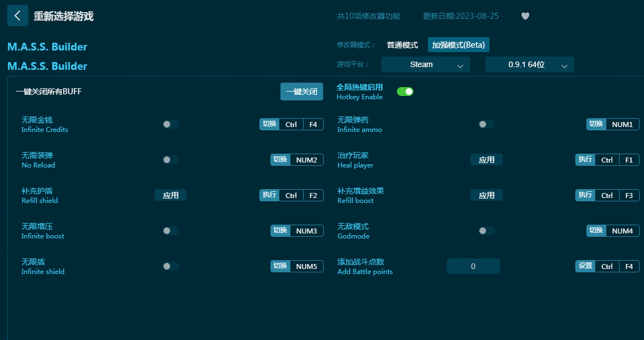
Task: Click 执行 hotkey label for Heal player
Action: 585,160
